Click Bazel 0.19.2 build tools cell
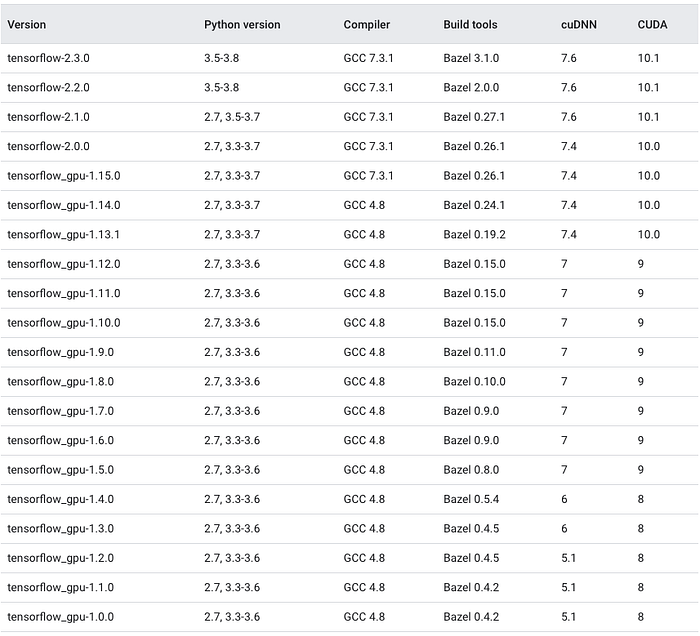Screen dimensions: 700x636 [475, 235]
